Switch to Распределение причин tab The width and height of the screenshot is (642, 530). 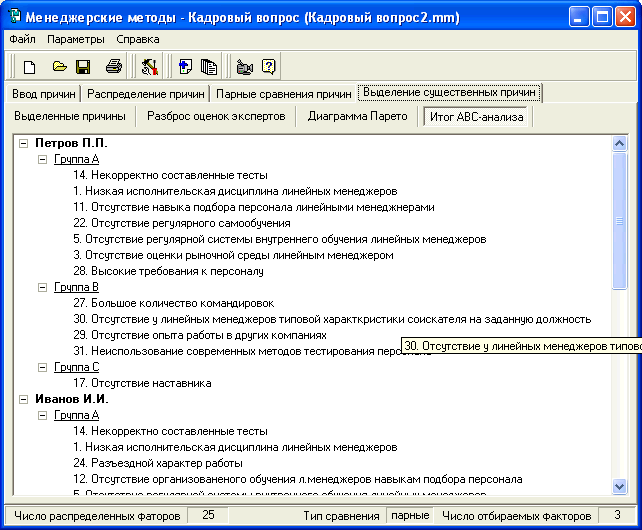145,94
